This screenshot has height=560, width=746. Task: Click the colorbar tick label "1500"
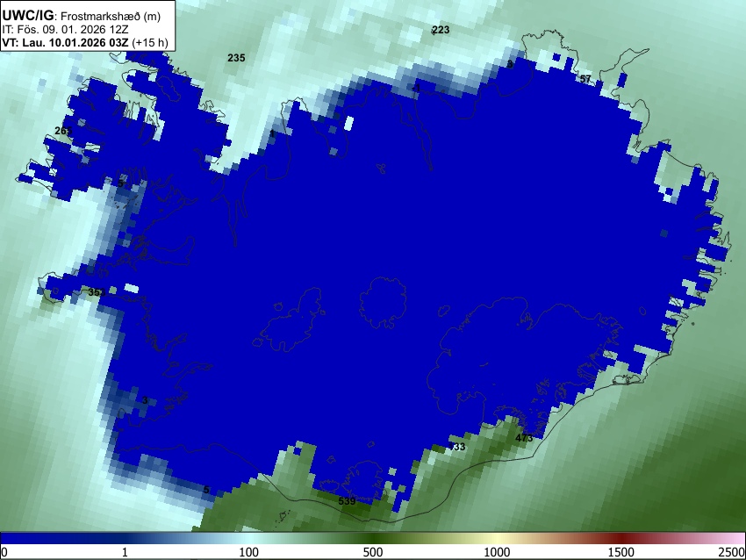pyautogui.click(x=621, y=552)
